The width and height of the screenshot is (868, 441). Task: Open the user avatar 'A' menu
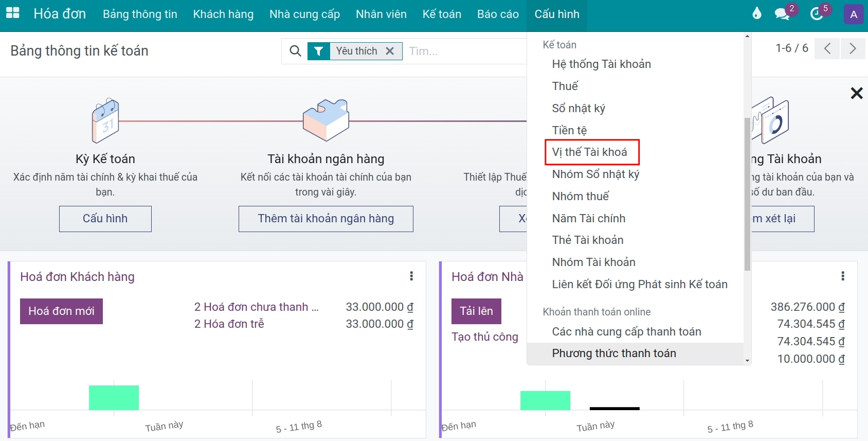tap(854, 14)
